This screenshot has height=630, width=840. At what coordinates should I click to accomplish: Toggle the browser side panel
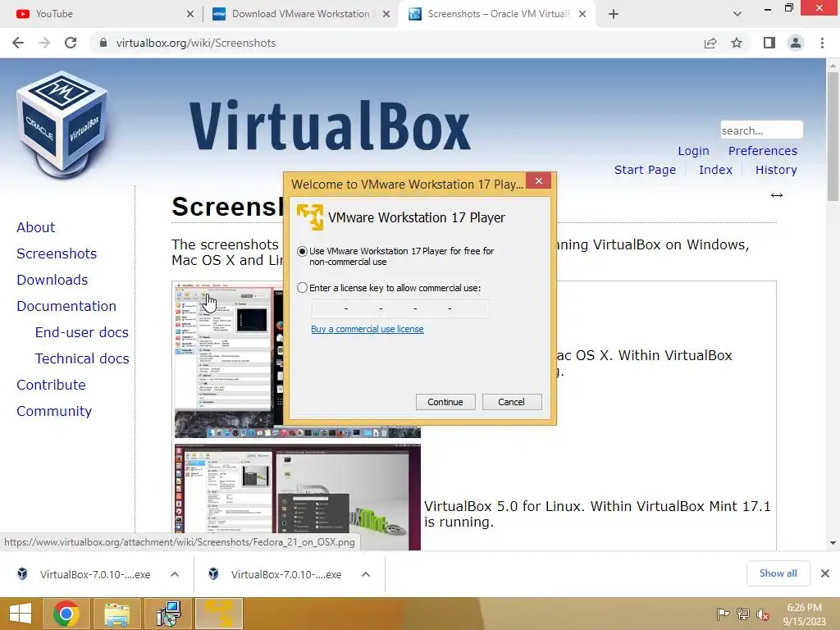(x=769, y=43)
